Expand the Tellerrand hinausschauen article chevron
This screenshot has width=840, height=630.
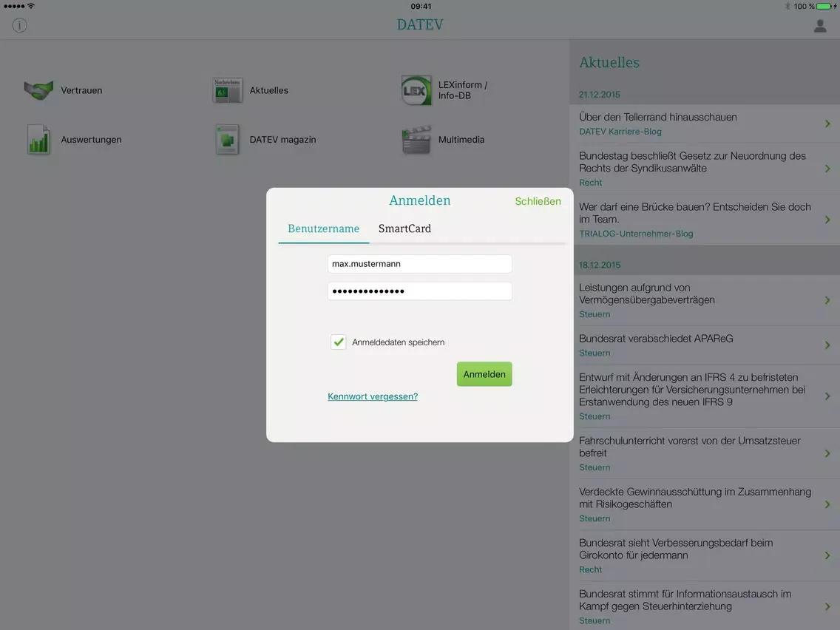coord(827,123)
